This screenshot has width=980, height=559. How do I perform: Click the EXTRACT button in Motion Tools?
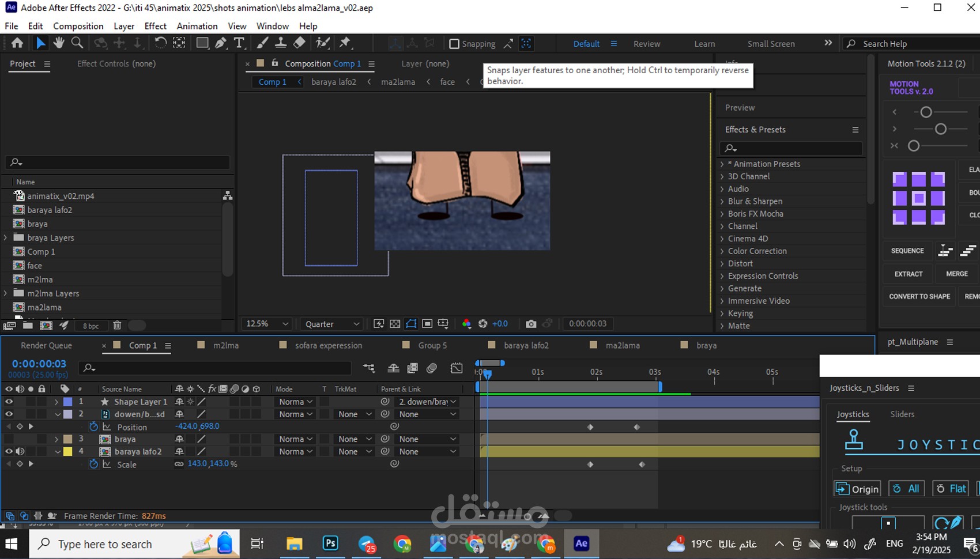pos(908,274)
